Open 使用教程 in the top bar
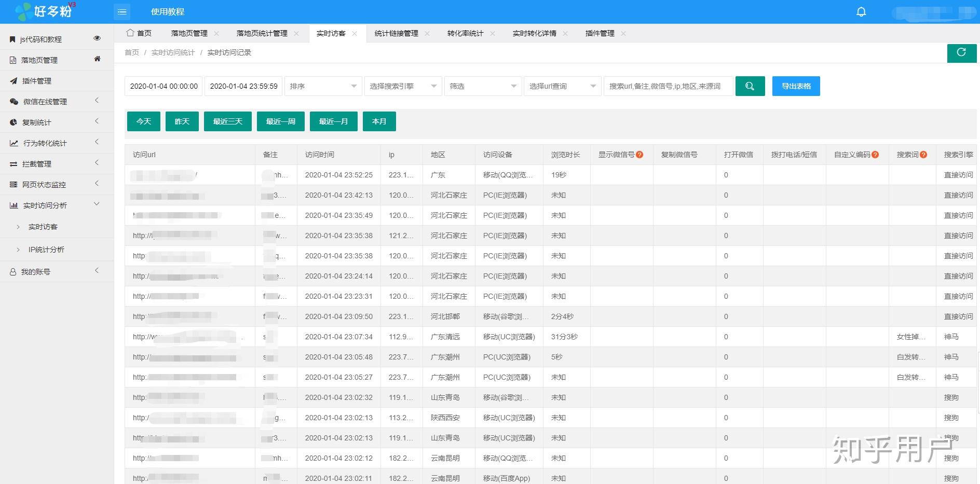Image resolution: width=980 pixels, height=484 pixels. [x=168, y=11]
